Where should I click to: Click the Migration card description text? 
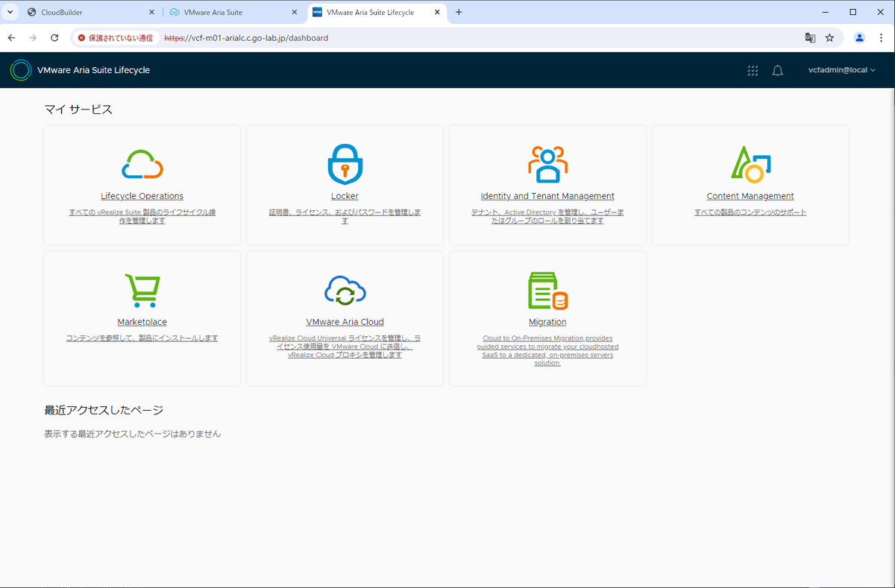[x=547, y=350]
